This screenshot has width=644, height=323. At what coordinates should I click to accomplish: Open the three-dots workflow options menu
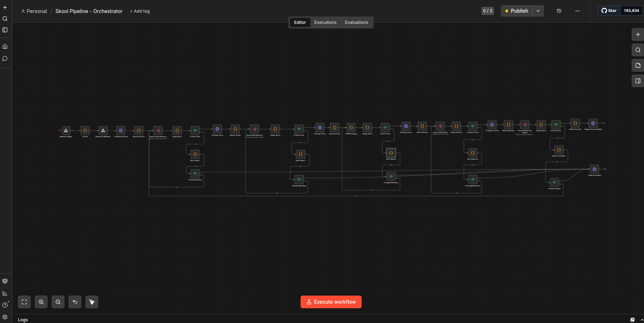pyautogui.click(x=577, y=11)
